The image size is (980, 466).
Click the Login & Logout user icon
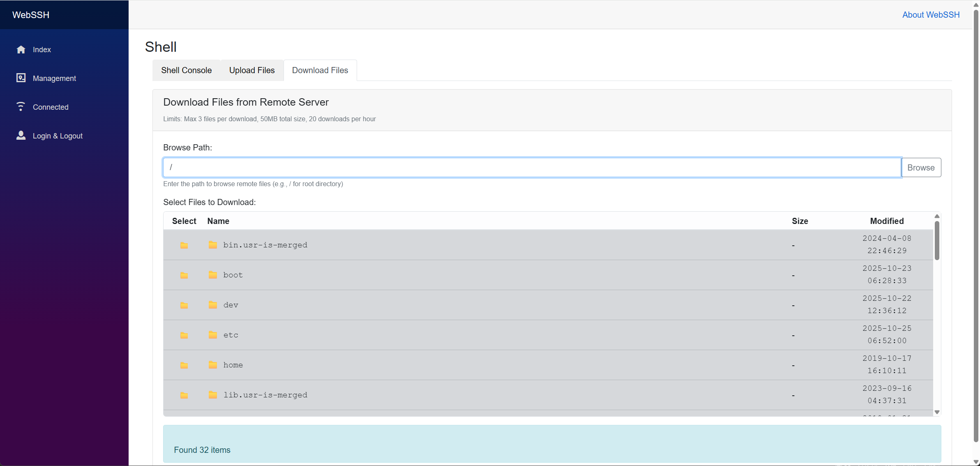tap(21, 136)
